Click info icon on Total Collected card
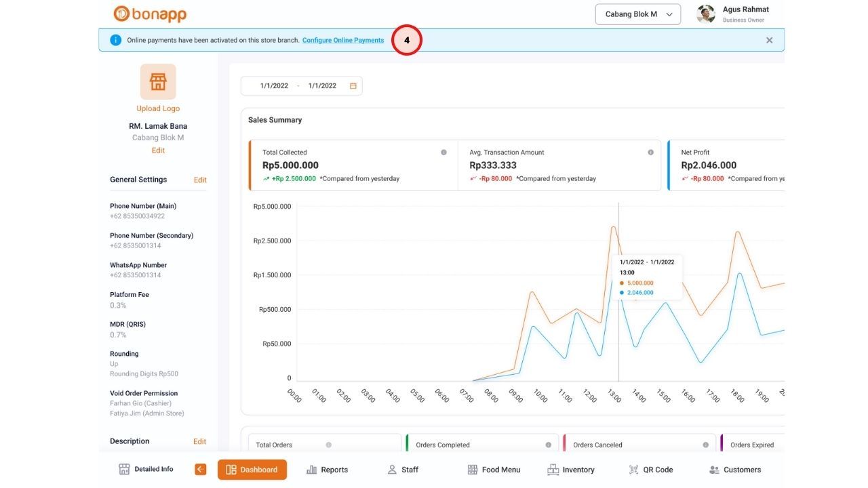 click(443, 152)
